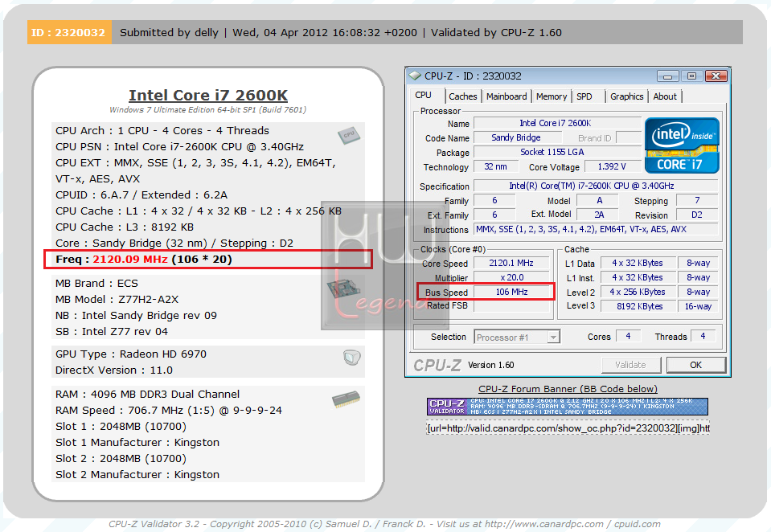Click the Slot 1 Manufacturer Kingston line
This screenshot has width=771, height=532.
(137, 443)
